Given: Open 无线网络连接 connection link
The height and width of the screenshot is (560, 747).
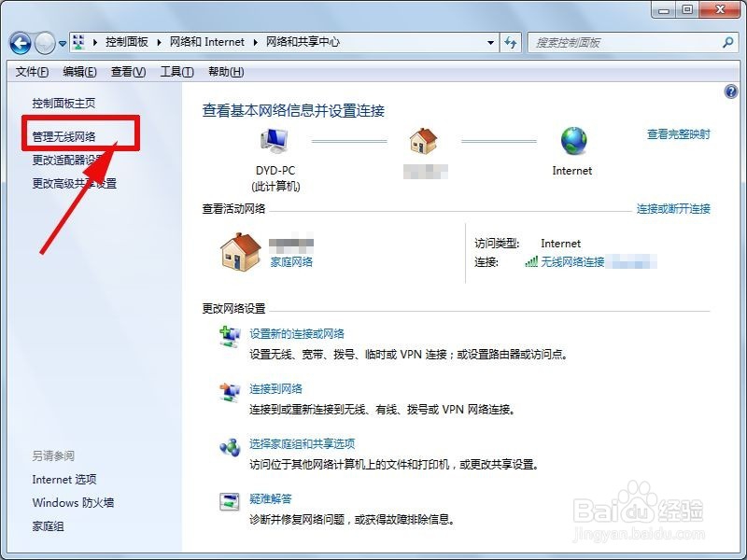Looking at the screenshot, I should 572,261.
